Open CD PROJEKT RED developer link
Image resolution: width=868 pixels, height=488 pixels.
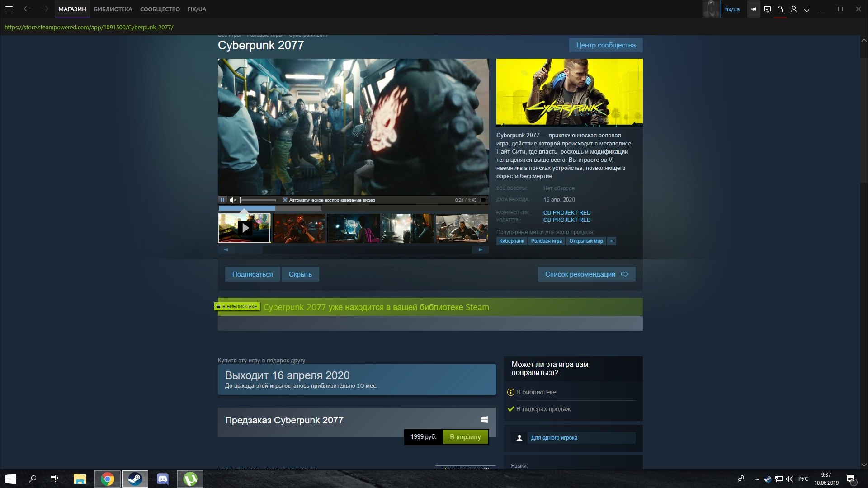(x=567, y=212)
